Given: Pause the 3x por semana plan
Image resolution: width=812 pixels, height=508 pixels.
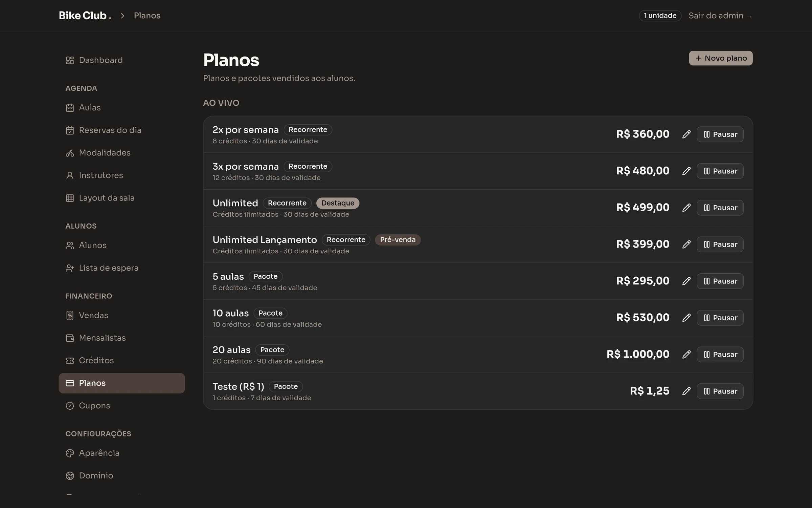Looking at the screenshot, I should tap(720, 171).
